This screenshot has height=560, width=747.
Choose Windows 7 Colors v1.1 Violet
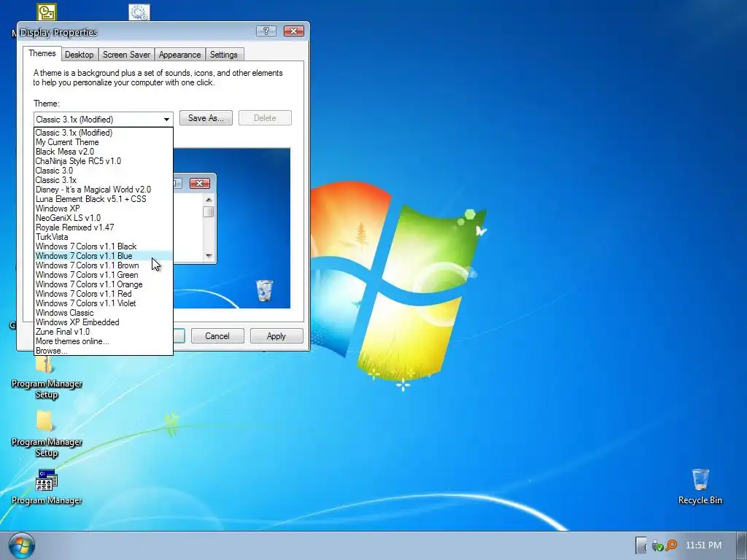pyautogui.click(x=104, y=303)
